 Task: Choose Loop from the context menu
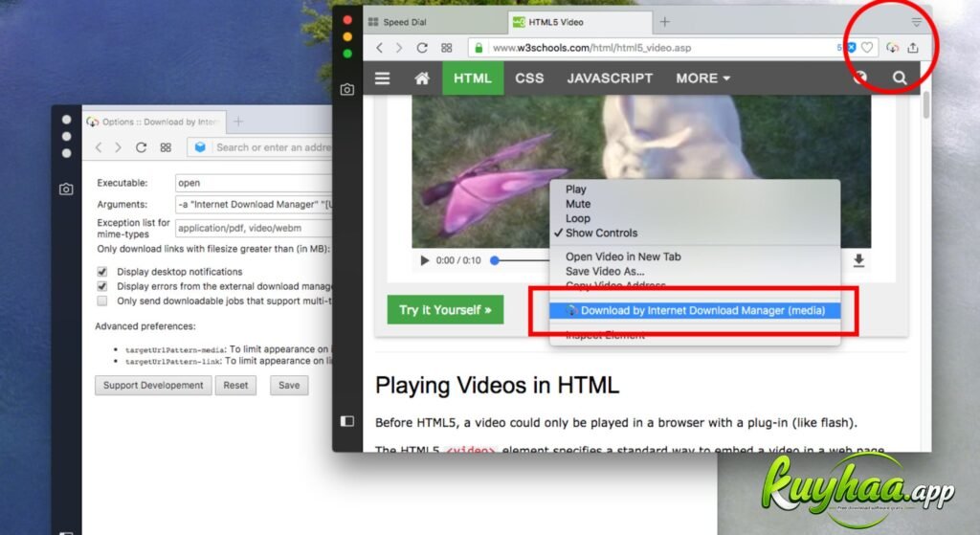pyautogui.click(x=695, y=218)
